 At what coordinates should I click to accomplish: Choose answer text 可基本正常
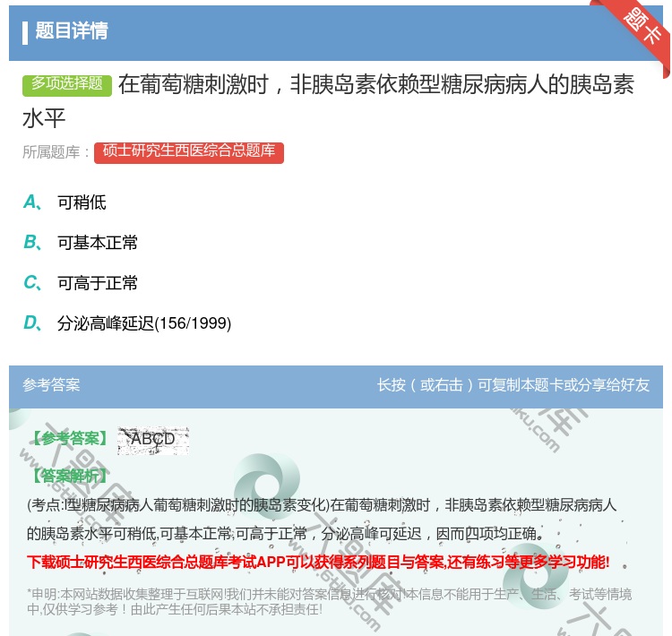pos(98,243)
